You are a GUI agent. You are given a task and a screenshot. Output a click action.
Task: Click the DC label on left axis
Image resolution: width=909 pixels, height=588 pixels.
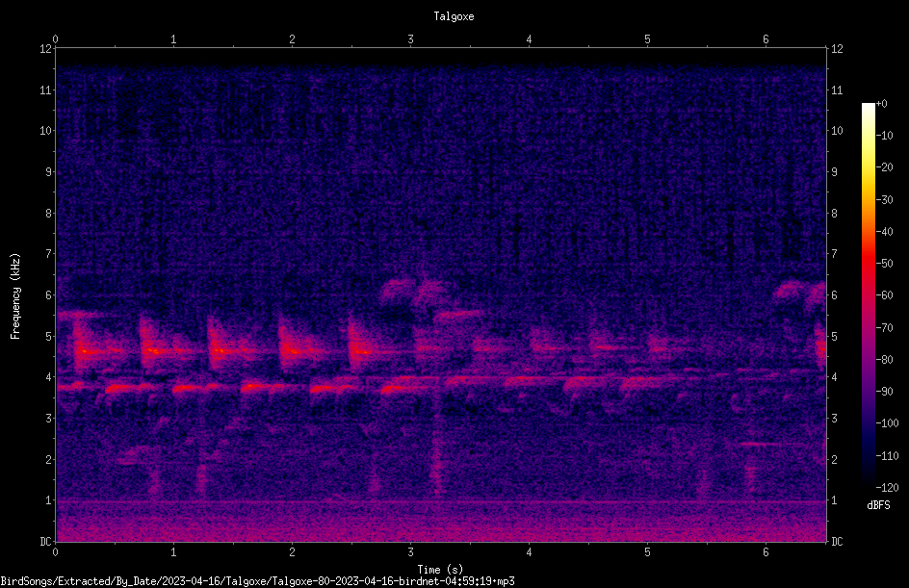pos(46,542)
